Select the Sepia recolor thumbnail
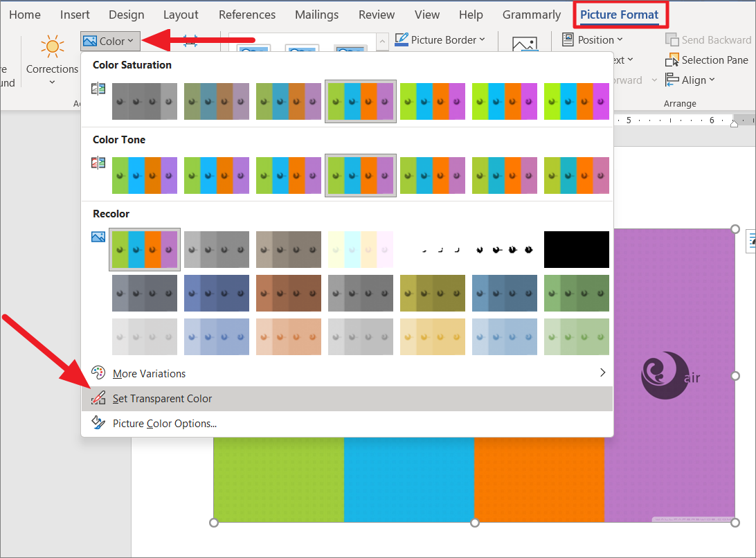Image resolution: width=756 pixels, height=558 pixels. click(288, 249)
